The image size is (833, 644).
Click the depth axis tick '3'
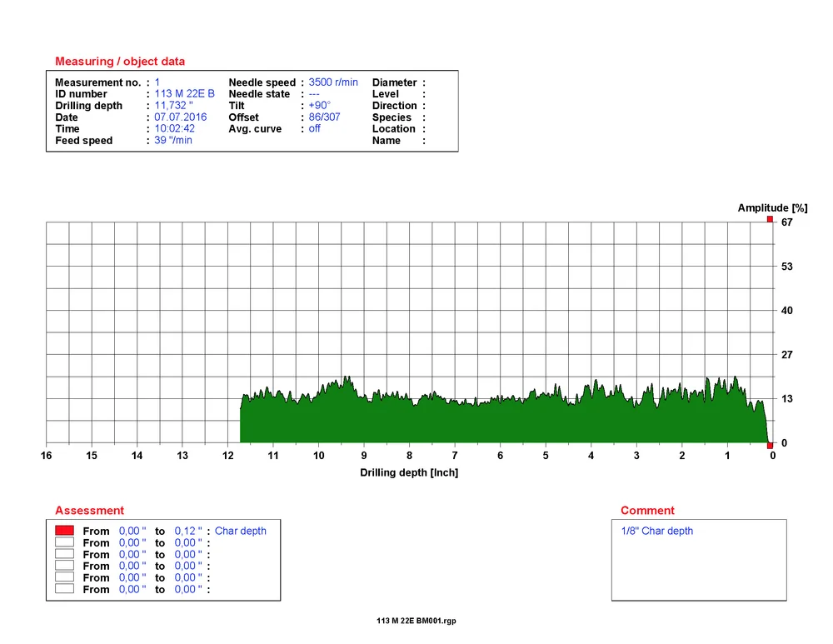tap(636, 456)
